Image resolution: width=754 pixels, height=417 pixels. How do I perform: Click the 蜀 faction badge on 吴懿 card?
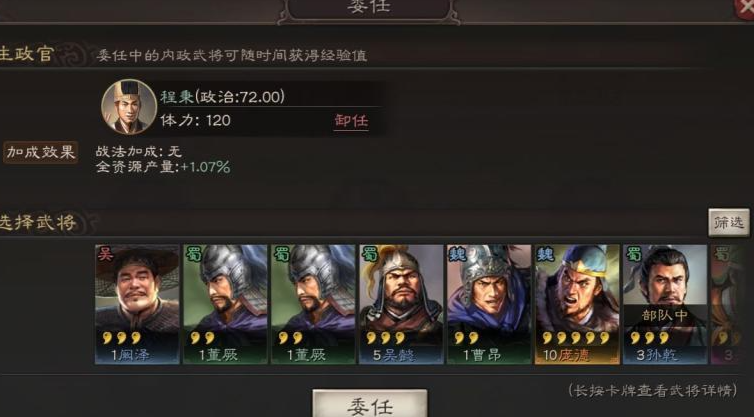[369, 253]
